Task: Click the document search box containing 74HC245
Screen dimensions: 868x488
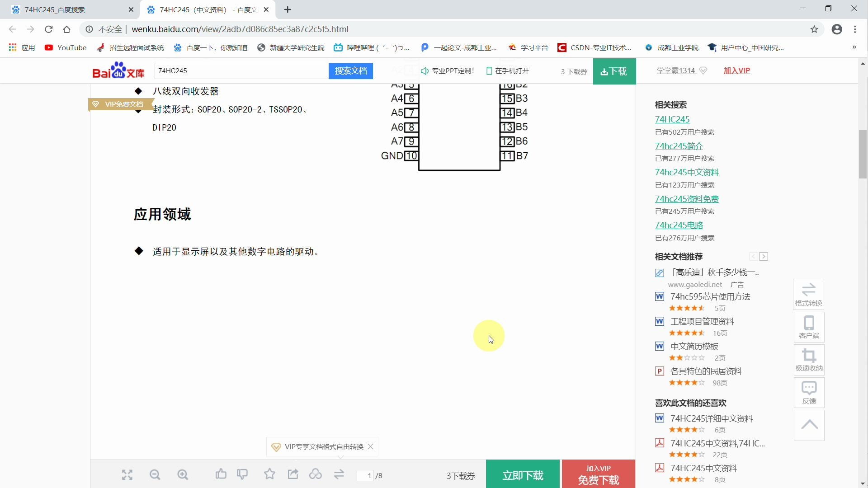Action: pyautogui.click(x=241, y=71)
